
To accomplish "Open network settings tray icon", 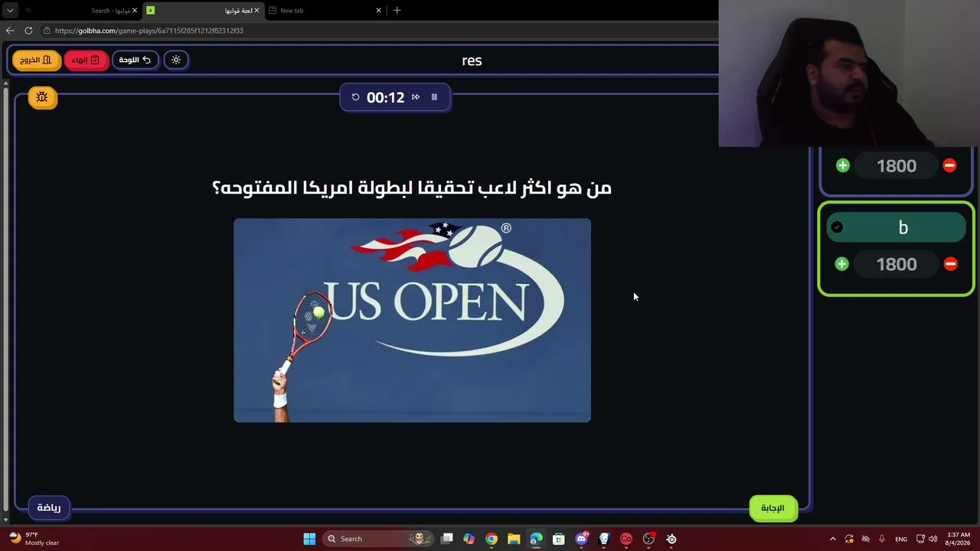I will pyautogui.click(x=920, y=539).
